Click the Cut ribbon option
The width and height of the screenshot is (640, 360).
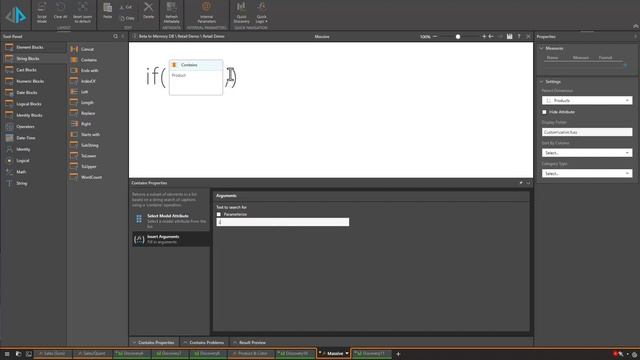pyautogui.click(x=126, y=7)
